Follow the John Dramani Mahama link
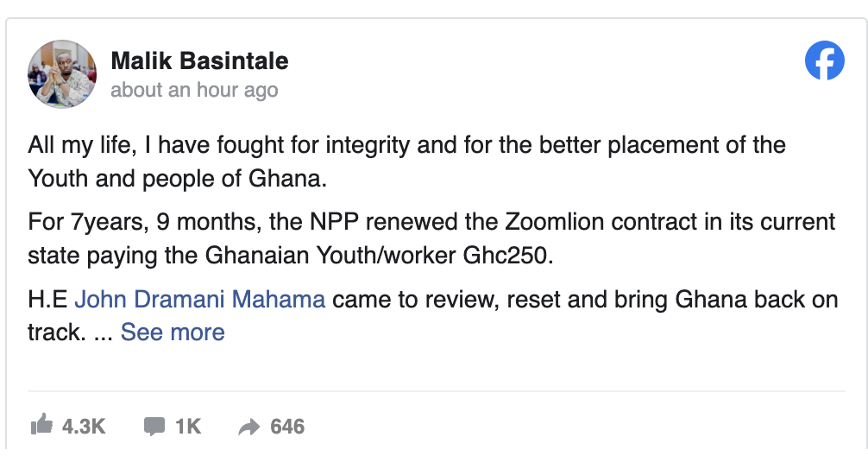 (200, 299)
